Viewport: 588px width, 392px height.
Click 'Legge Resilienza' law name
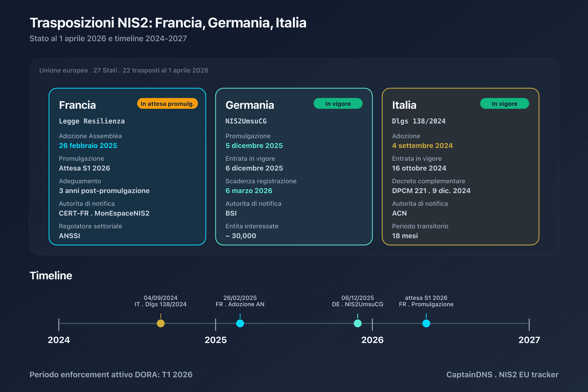point(92,121)
